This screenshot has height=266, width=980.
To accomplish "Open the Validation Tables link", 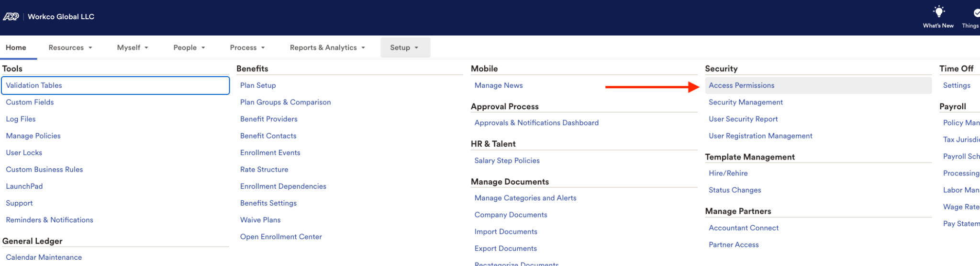I will click(x=34, y=85).
